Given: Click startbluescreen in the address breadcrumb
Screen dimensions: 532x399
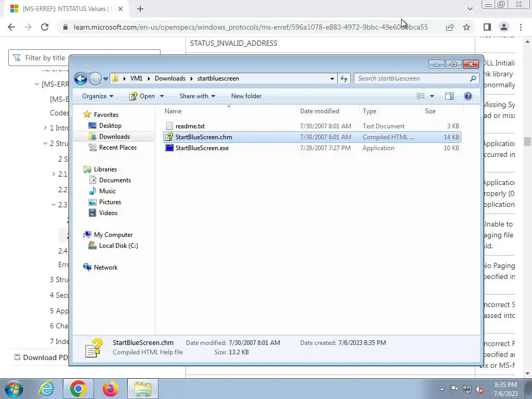Looking at the screenshot, I should click(218, 78).
